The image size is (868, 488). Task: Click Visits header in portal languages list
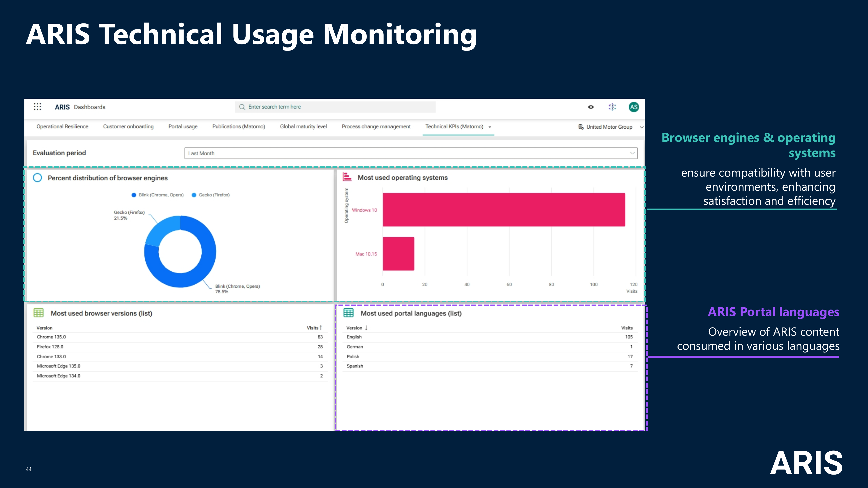tap(627, 328)
